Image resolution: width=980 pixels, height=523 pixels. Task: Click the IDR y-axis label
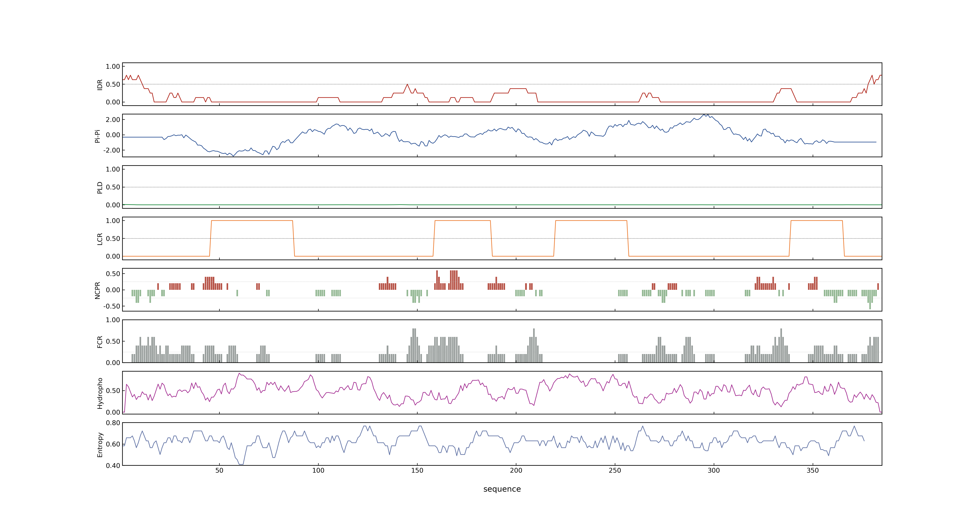click(x=100, y=85)
